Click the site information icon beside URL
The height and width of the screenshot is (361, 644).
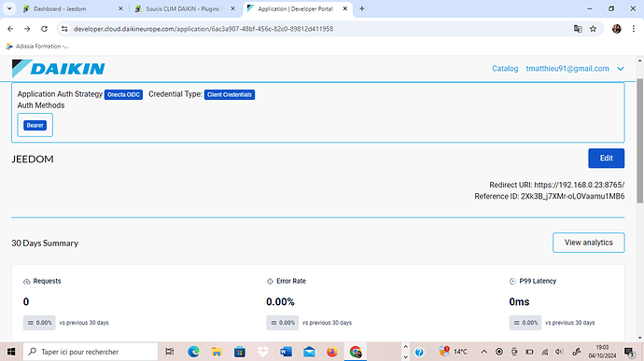(x=64, y=29)
